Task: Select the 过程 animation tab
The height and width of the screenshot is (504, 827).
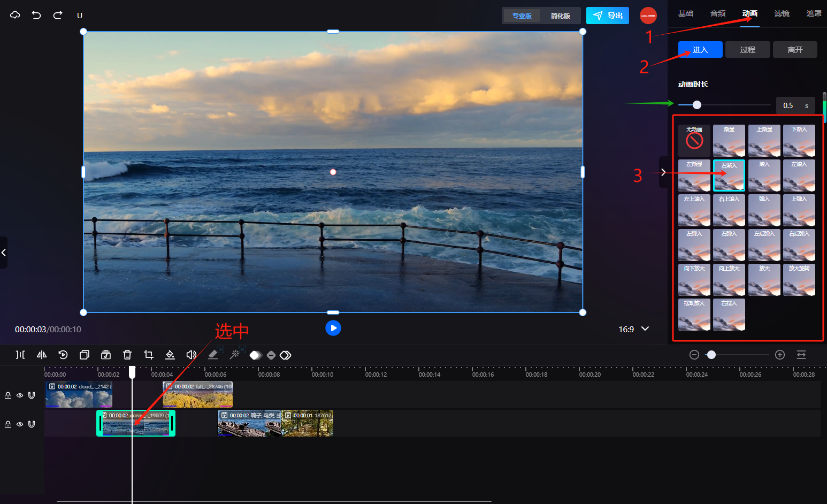Action: (748, 50)
